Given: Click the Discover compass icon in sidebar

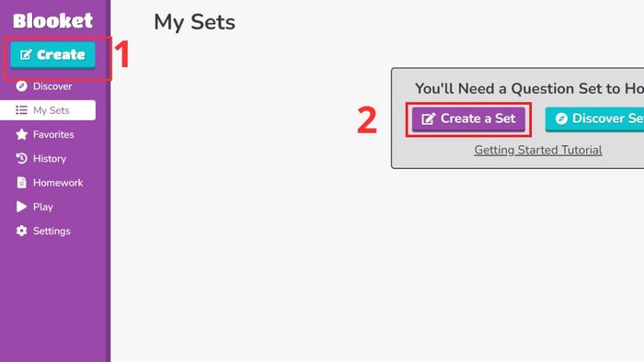Looking at the screenshot, I should click(x=21, y=86).
